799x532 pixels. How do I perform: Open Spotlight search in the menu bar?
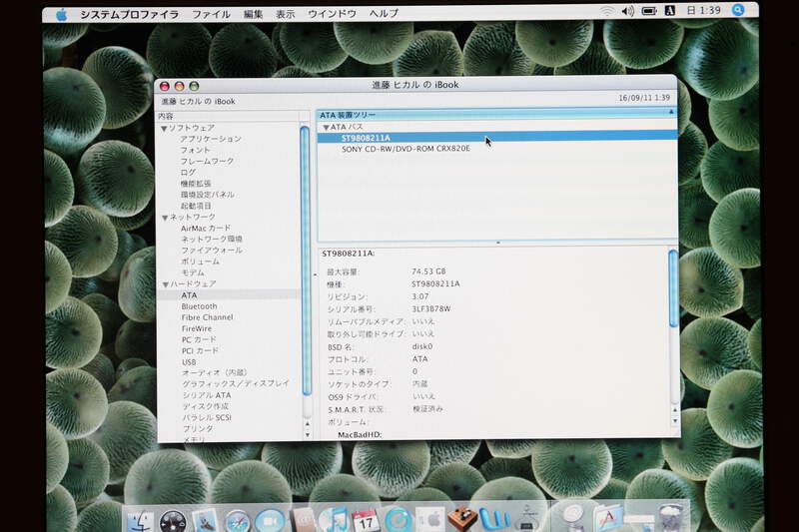point(738,10)
